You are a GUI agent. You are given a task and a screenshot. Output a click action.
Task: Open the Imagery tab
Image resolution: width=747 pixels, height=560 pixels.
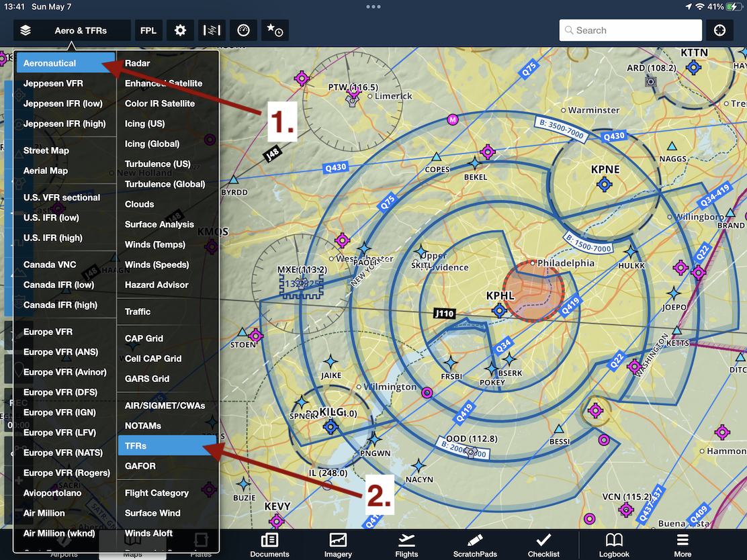tap(339, 545)
